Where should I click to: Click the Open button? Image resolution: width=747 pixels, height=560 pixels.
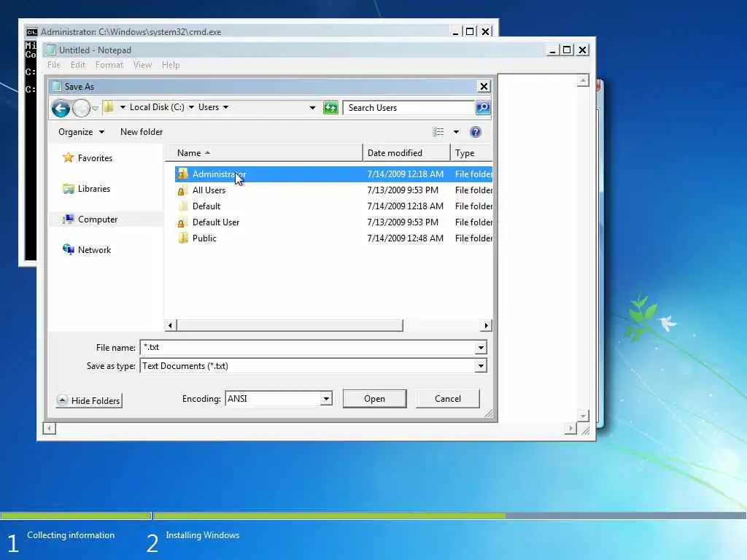(374, 399)
